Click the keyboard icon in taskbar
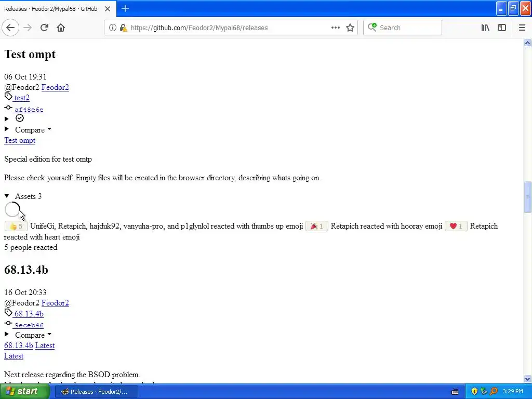532x399 pixels. coord(455,392)
